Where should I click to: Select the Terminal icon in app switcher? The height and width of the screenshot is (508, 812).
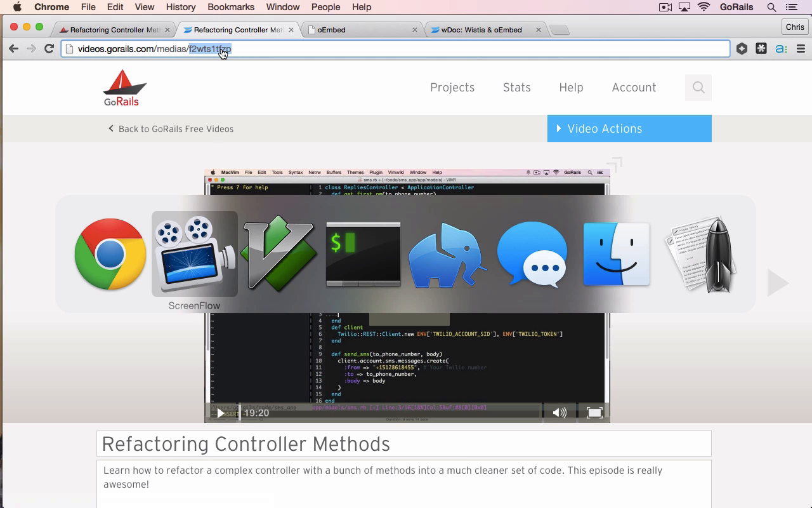coord(363,254)
